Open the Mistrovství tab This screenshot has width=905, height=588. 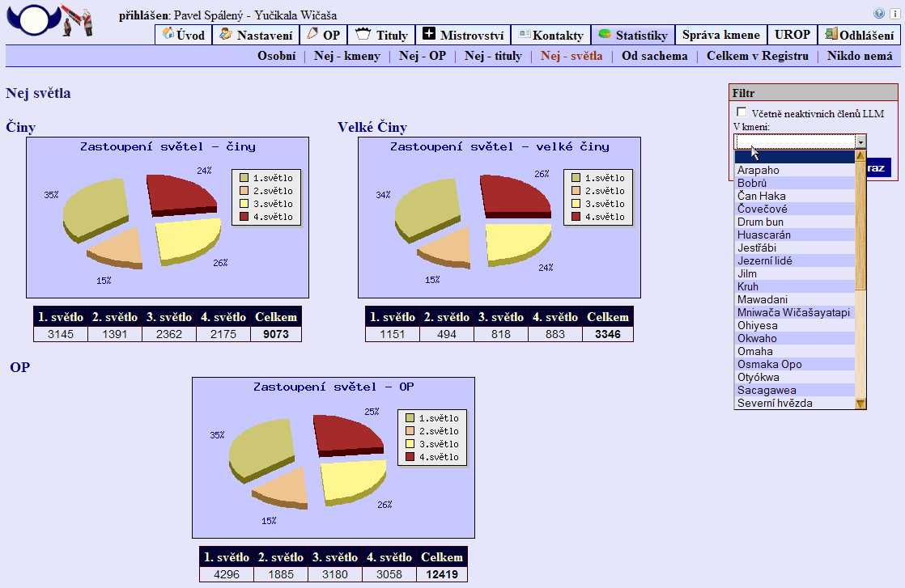463,35
